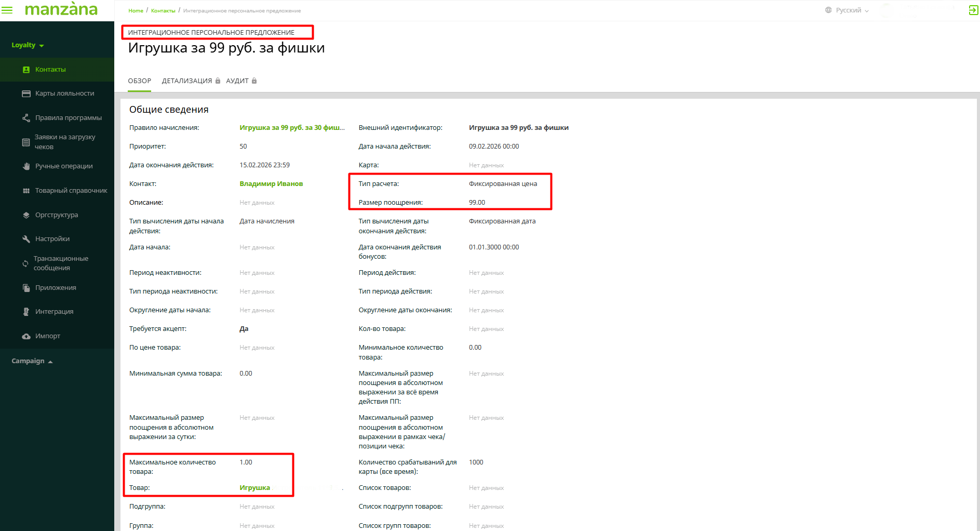Expand the Campaign menu section

32,361
